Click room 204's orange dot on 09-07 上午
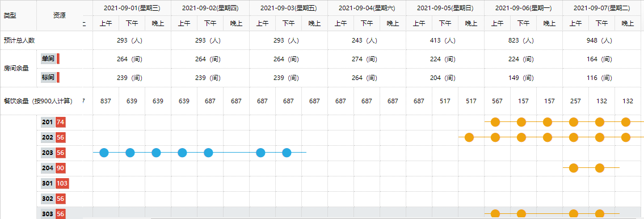Image resolution: width=644 pixels, height=219 pixels. [574, 168]
